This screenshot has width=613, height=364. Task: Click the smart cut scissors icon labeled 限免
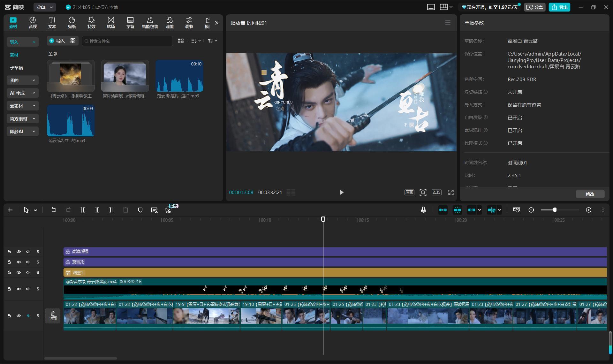[169, 210]
